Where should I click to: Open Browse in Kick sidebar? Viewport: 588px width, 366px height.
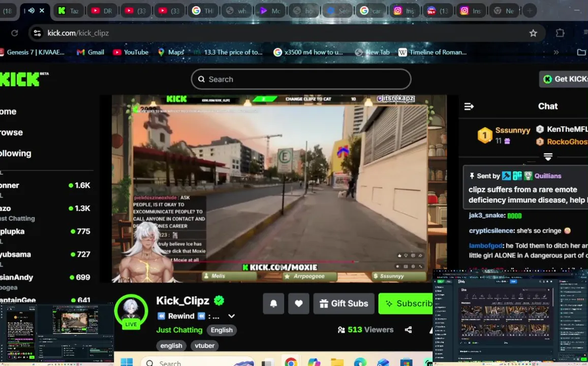point(11,132)
